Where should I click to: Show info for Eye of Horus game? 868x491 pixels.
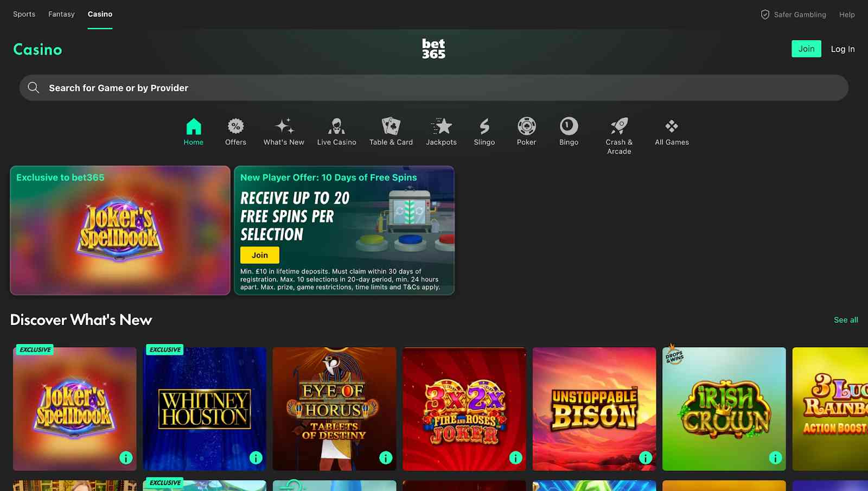click(x=386, y=458)
